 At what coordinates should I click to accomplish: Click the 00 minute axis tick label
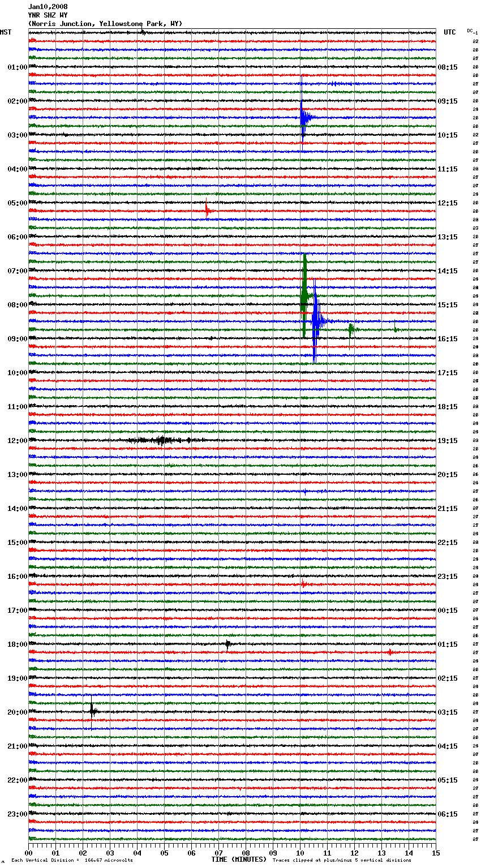click(29, 853)
